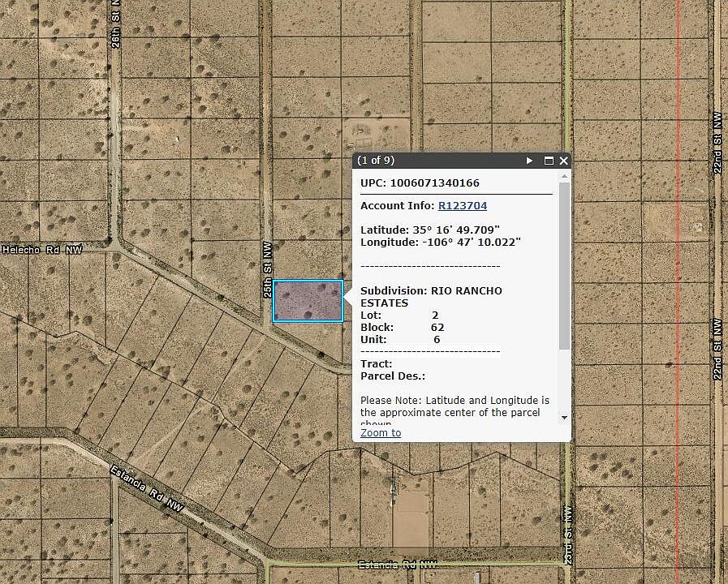Click the Subdivision RIO RANCHO ESTATES text
The image size is (728, 584).
click(431, 297)
